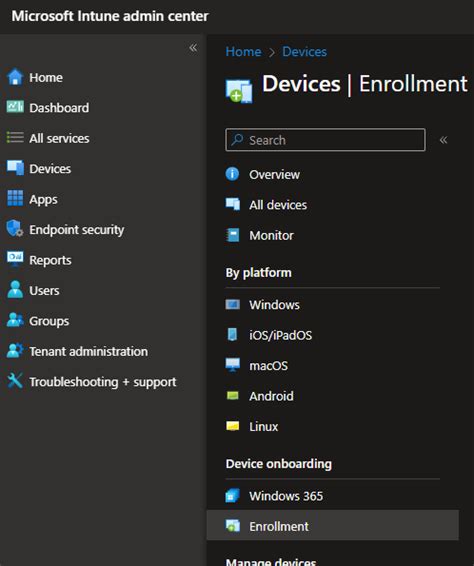474x566 pixels.
Task: Click the Tenant administration icon
Action: (15, 350)
